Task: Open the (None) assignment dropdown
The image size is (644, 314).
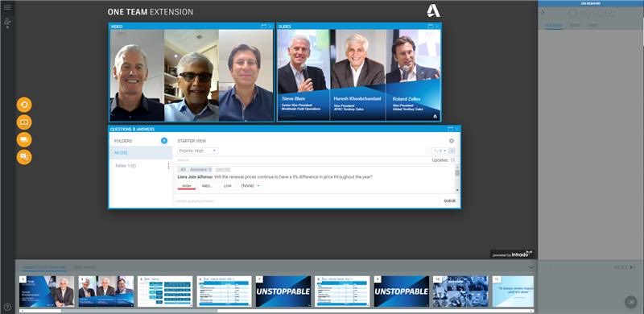Action: point(250,186)
